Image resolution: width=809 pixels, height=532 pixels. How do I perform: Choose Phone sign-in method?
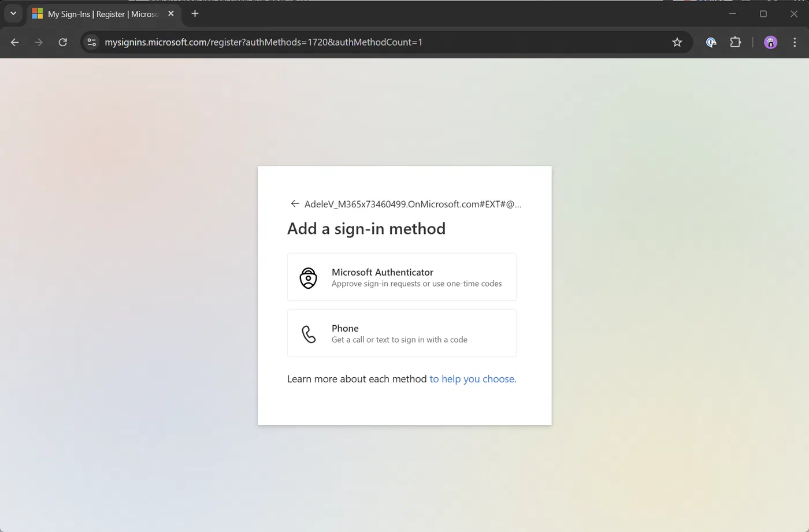point(402,333)
